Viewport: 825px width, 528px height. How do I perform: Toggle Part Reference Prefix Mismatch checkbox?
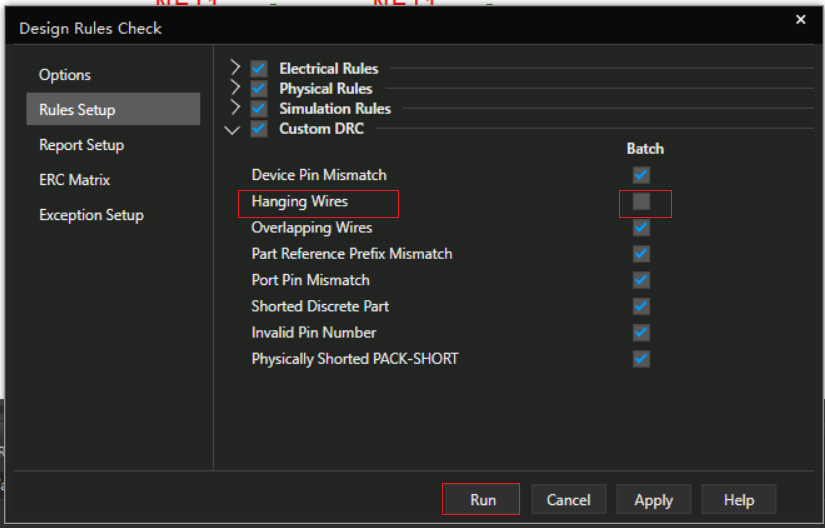(x=641, y=253)
